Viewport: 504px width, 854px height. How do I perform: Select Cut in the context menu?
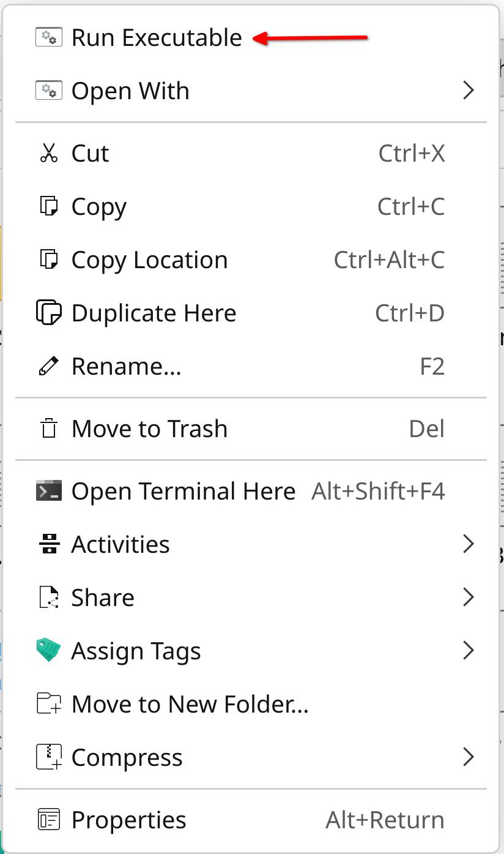(x=251, y=153)
